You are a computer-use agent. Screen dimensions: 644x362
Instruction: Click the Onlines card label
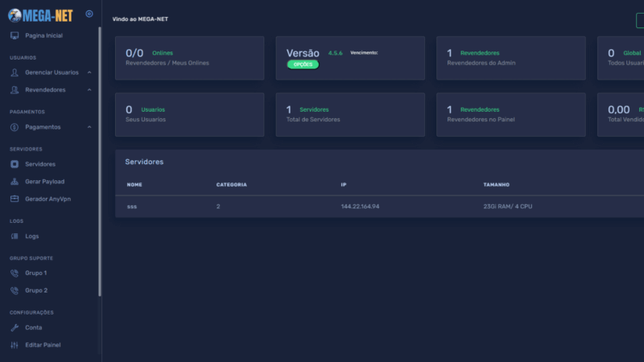[x=163, y=53]
